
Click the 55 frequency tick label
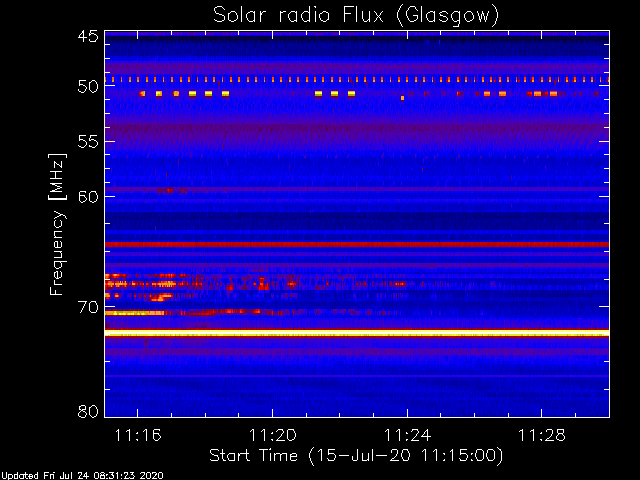tap(88, 142)
